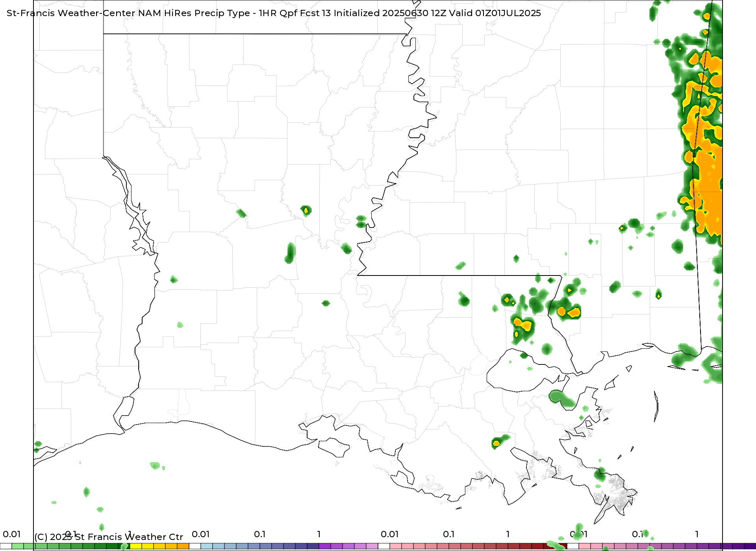This screenshot has height=551, width=756.
Task: Click the 0.01 label above the blue scale
Action: click(x=201, y=534)
